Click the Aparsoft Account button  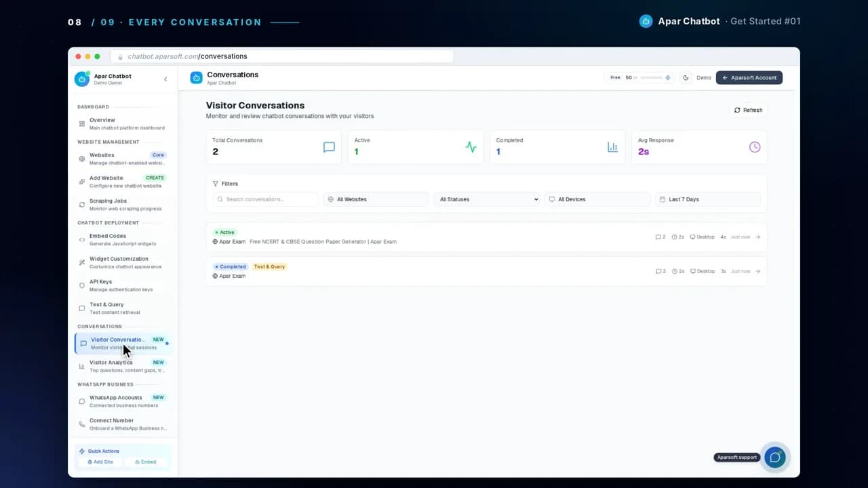pyautogui.click(x=749, y=78)
